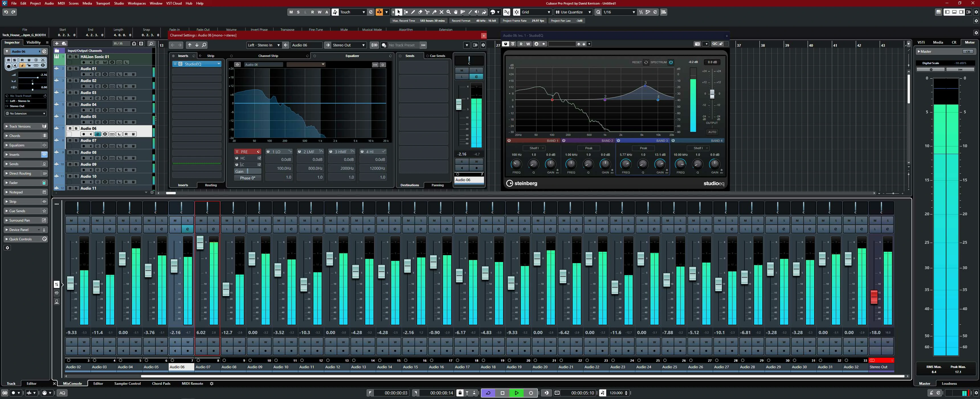
Task: Open the Transport menu
Action: tap(103, 3)
